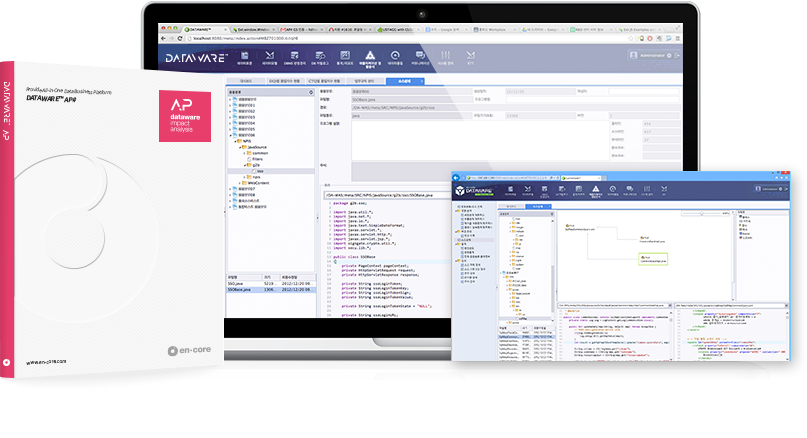The image size is (807, 438).
Task: Expand the npis subfolder in the tree
Action: (x=244, y=177)
